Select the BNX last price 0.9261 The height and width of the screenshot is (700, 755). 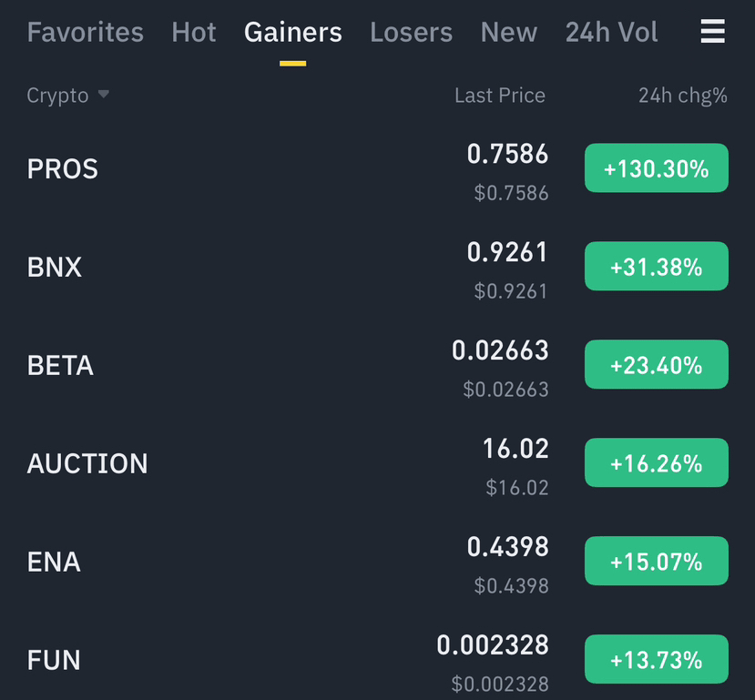coord(507,253)
